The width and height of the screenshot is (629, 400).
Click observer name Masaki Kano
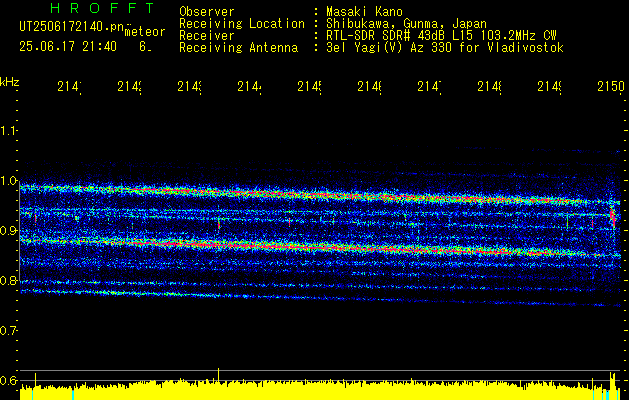pyautogui.click(x=364, y=11)
